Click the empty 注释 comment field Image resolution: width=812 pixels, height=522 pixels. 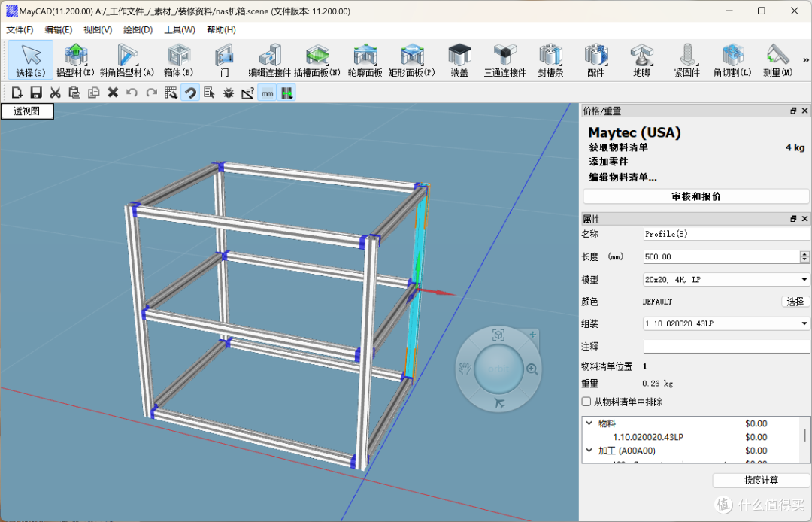click(x=726, y=347)
